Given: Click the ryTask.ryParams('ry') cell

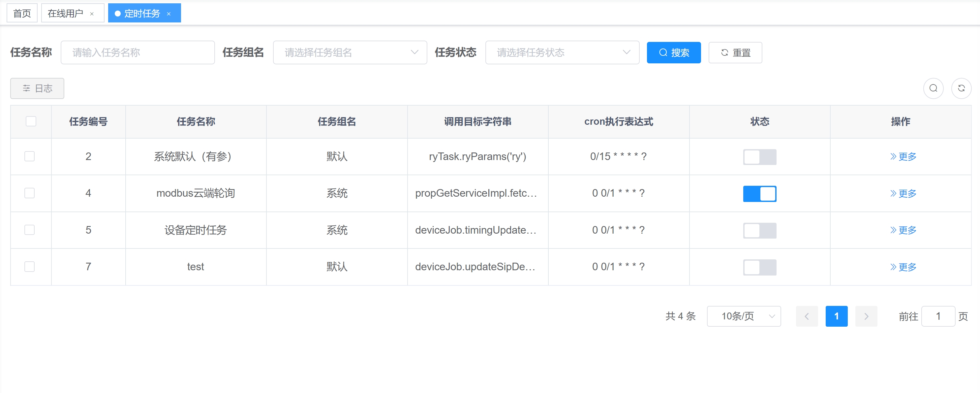Looking at the screenshot, I should pyautogui.click(x=477, y=156).
